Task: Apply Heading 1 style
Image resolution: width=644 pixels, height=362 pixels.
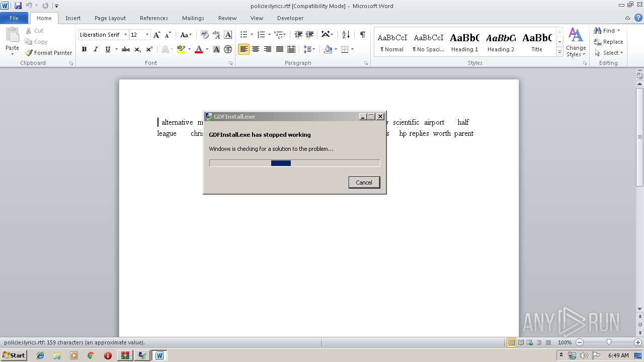Action: click(x=464, y=42)
